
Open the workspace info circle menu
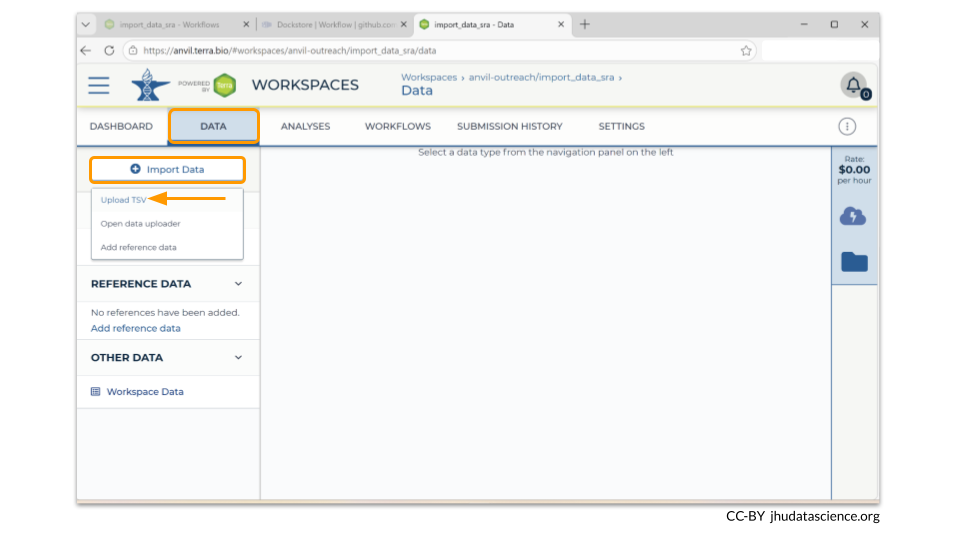(x=847, y=127)
